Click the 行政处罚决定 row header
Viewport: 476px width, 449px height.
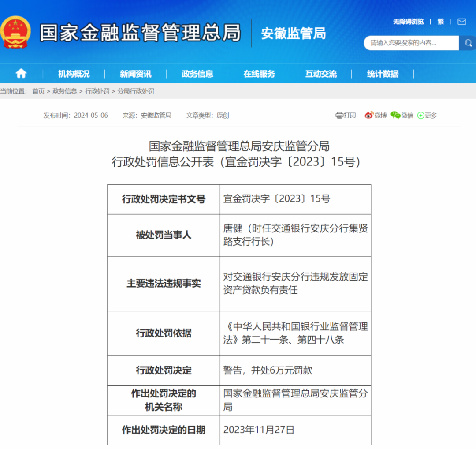pyautogui.click(x=164, y=370)
